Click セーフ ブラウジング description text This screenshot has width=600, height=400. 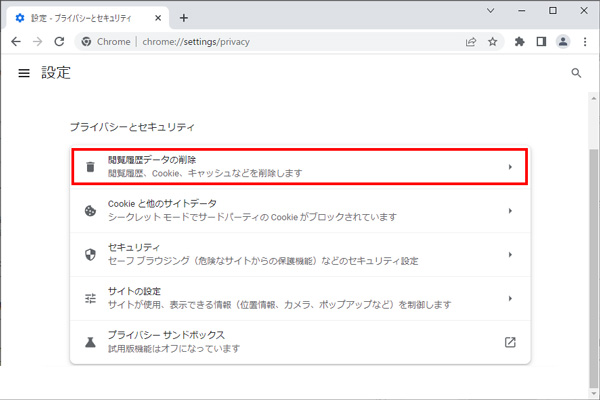pyautogui.click(x=263, y=261)
